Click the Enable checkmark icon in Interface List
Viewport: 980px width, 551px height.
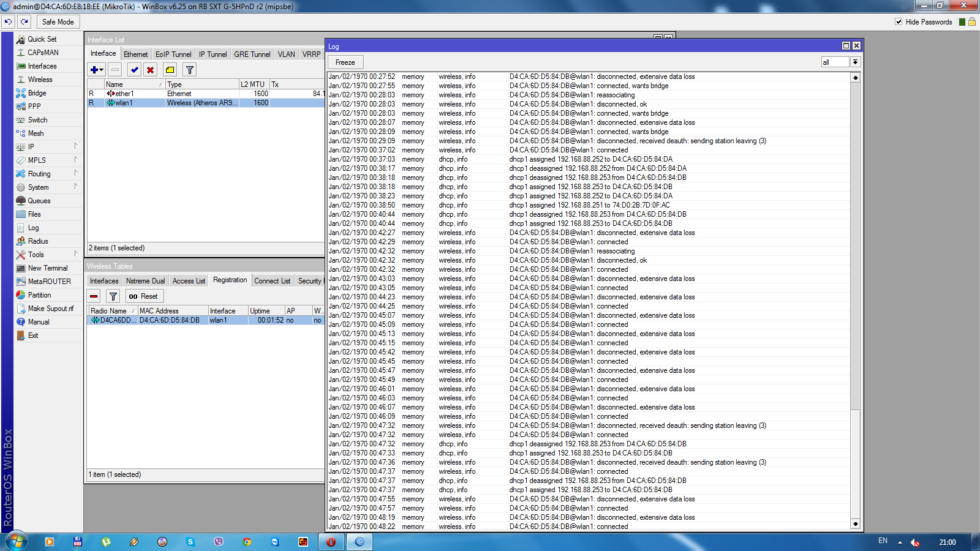135,70
